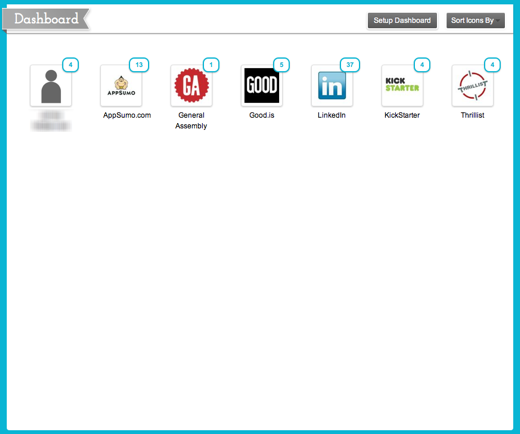Click the General Assembly text label

pos(191,120)
